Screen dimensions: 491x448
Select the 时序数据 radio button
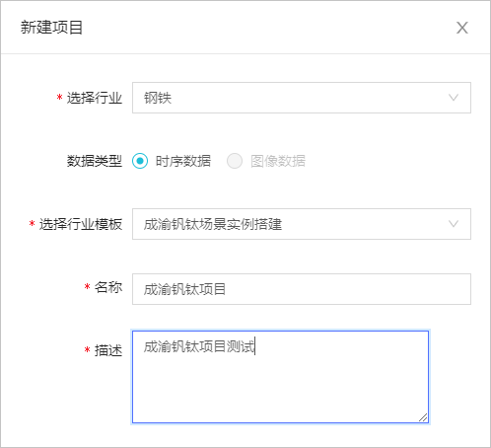point(140,161)
